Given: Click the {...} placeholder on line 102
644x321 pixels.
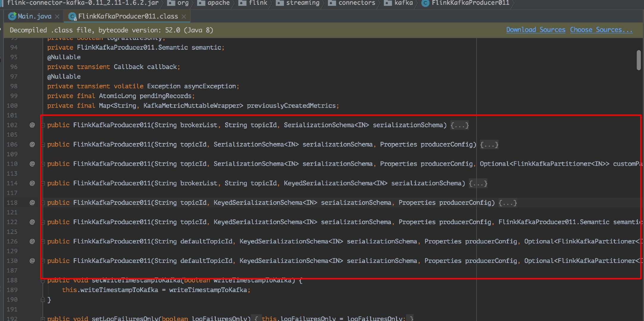Looking at the screenshot, I should [x=460, y=125].
